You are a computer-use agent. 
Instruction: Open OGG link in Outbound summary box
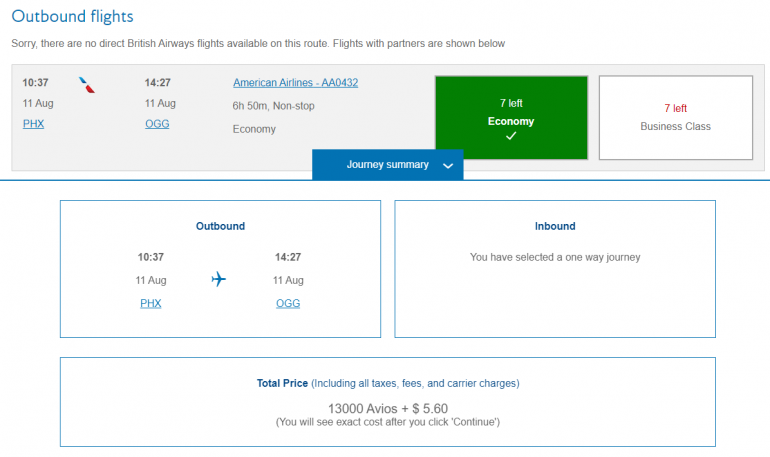[x=288, y=303]
